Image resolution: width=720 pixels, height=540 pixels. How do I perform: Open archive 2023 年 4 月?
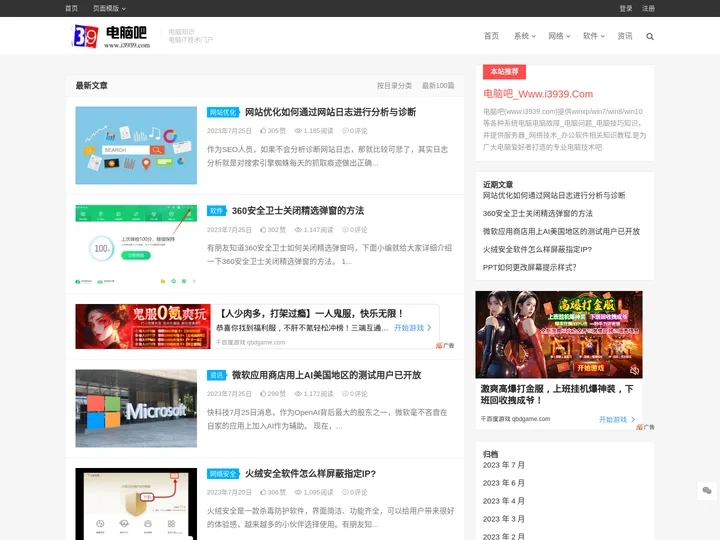coord(503,501)
